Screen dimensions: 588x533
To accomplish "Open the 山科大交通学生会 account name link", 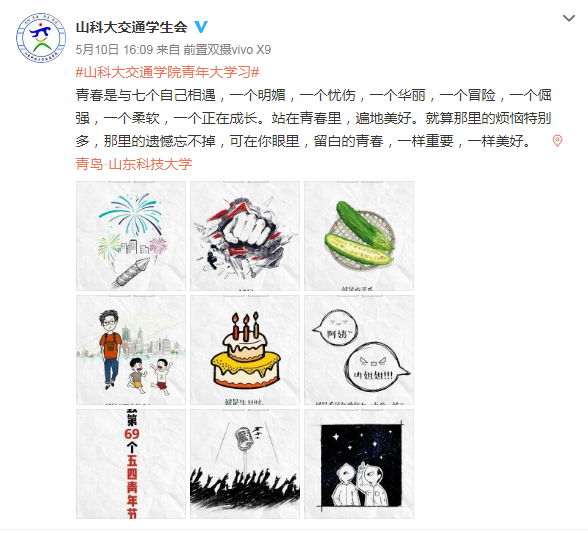I will [x=131, y=27].
